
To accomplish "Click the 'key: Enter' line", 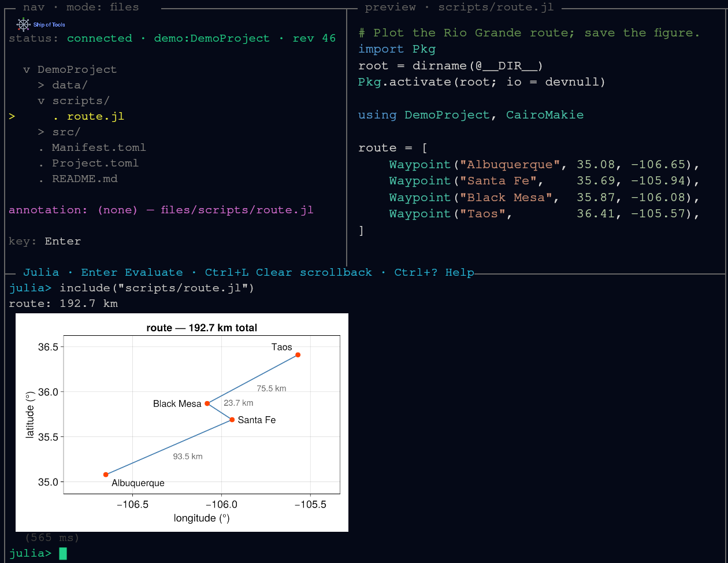I will coord(45,241).
